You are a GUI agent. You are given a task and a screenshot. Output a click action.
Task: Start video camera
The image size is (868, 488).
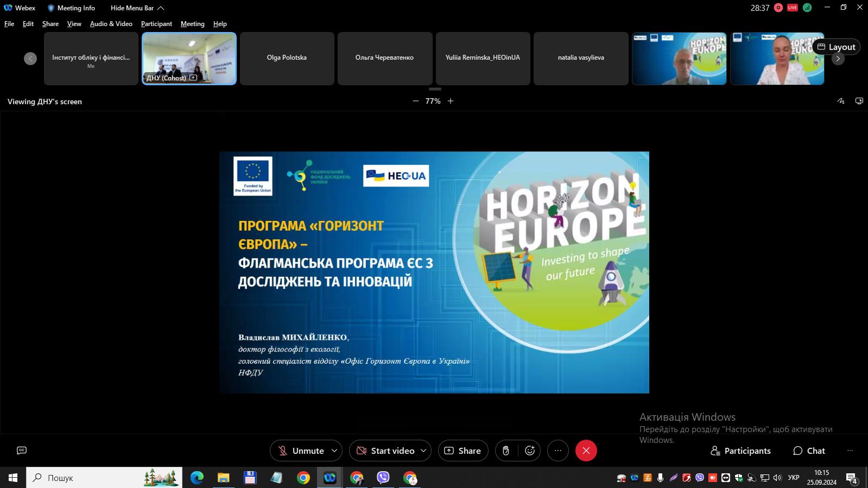385,451
